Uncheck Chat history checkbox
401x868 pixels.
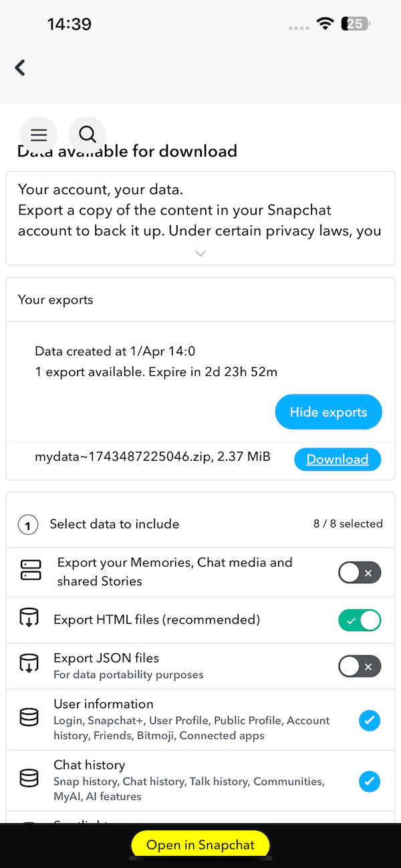point(370,780)
